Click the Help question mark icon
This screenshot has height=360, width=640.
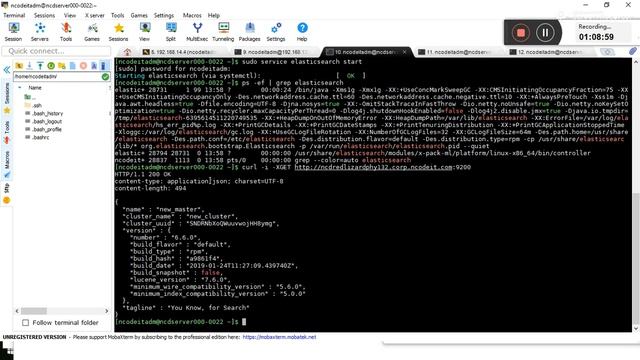point(302,32)
